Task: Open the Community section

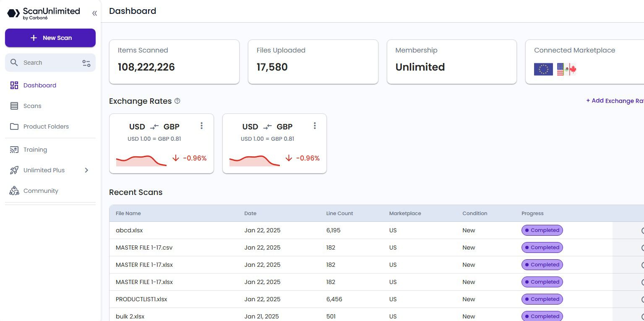Action: [41, 191]
